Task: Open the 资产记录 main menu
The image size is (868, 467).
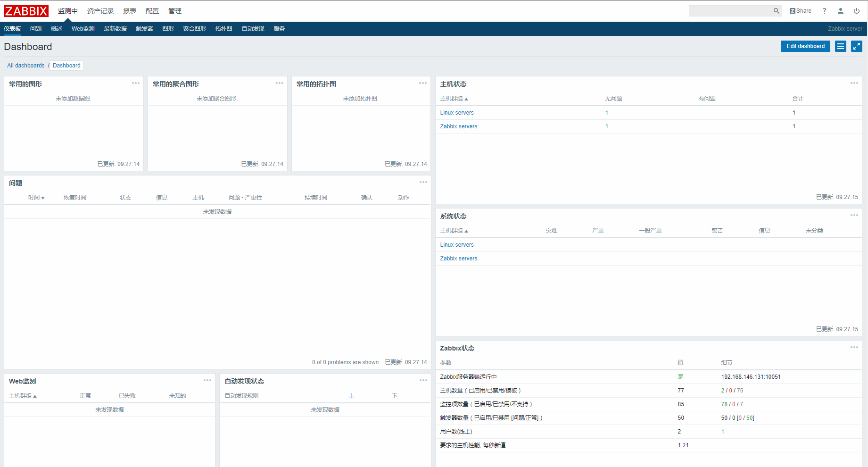Action: coord(100,11)
